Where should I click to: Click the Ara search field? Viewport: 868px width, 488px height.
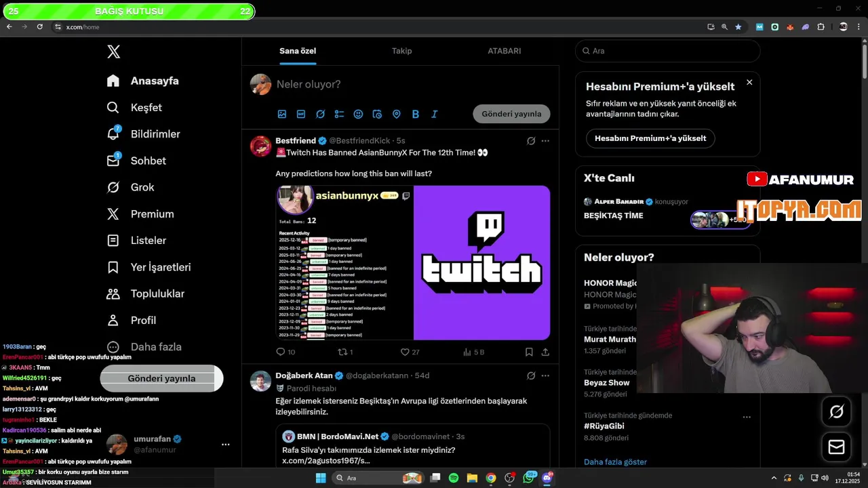667,51
